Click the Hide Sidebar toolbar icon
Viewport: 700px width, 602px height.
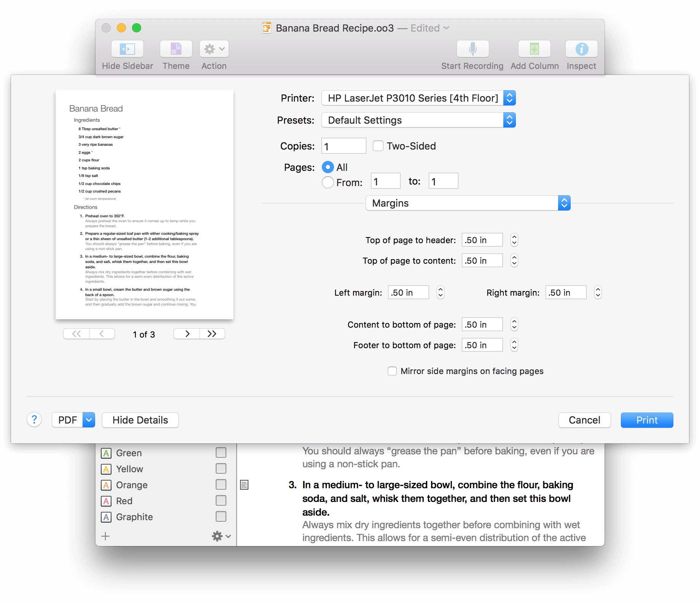point(127,49)
